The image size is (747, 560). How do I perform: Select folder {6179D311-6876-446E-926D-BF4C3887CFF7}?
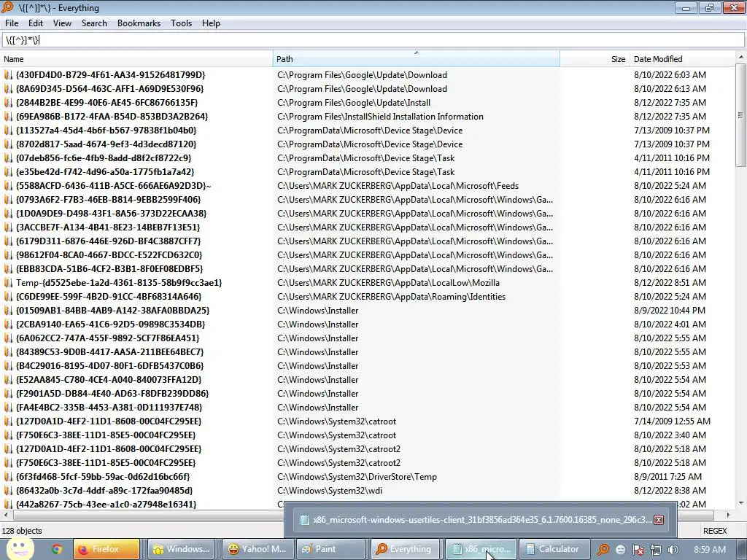point(108,241)
